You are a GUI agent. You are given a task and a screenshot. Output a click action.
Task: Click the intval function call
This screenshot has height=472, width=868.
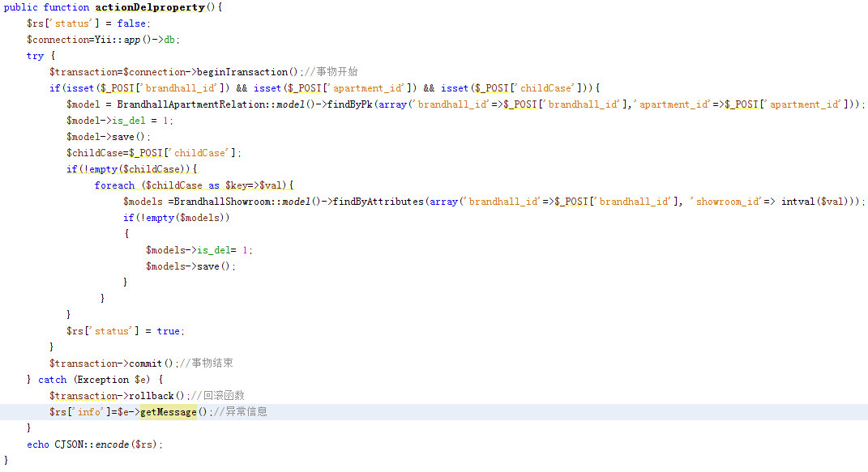797,202
